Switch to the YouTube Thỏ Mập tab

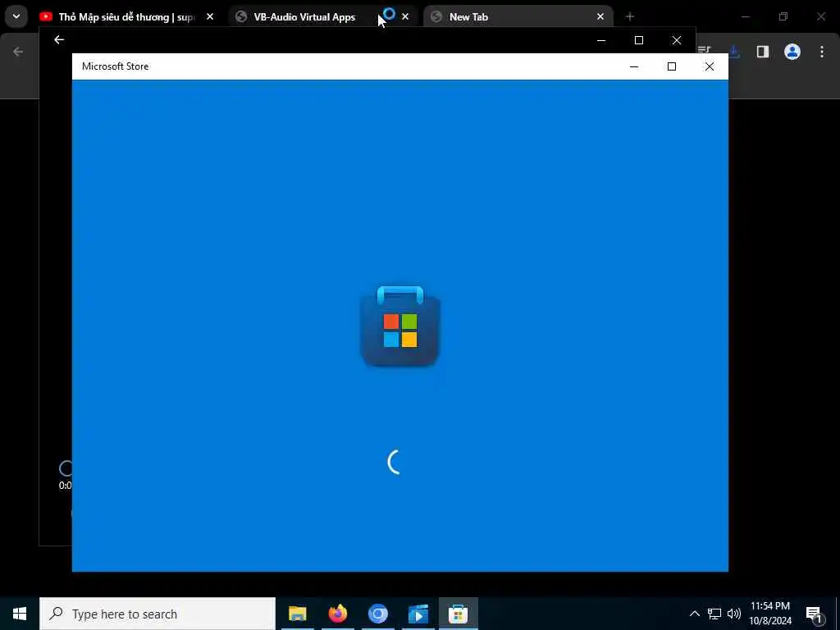(126, 16)
